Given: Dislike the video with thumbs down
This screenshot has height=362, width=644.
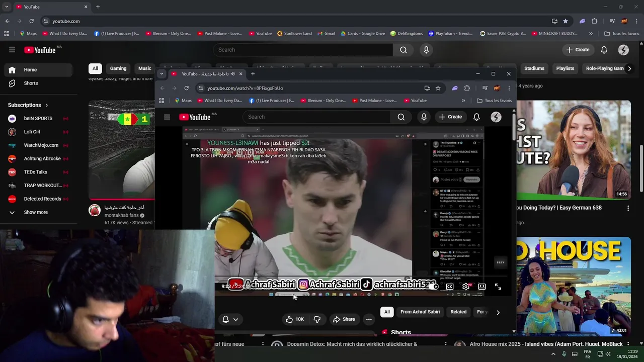Looking at the screenshot, I should (x=317, y=319).
